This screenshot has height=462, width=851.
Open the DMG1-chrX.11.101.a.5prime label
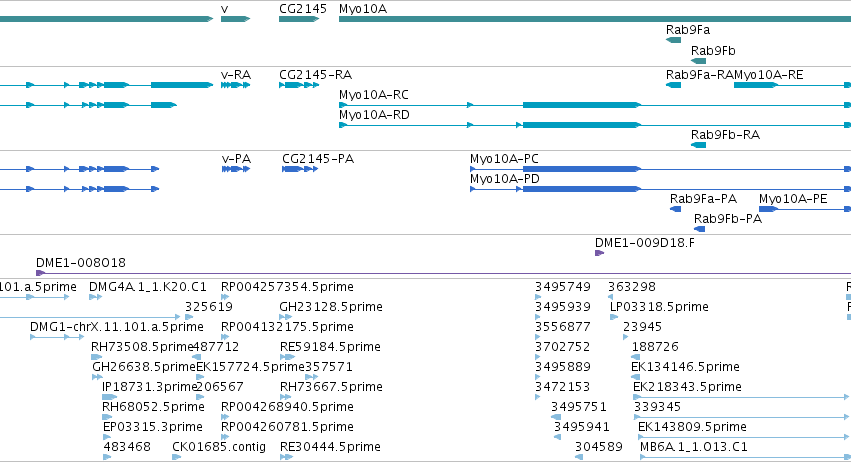point(117,327)
